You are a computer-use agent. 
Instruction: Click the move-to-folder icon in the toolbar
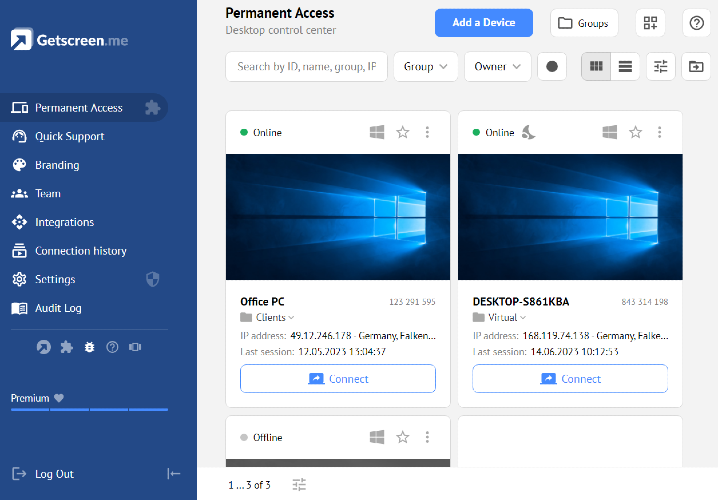click(696, 66)
